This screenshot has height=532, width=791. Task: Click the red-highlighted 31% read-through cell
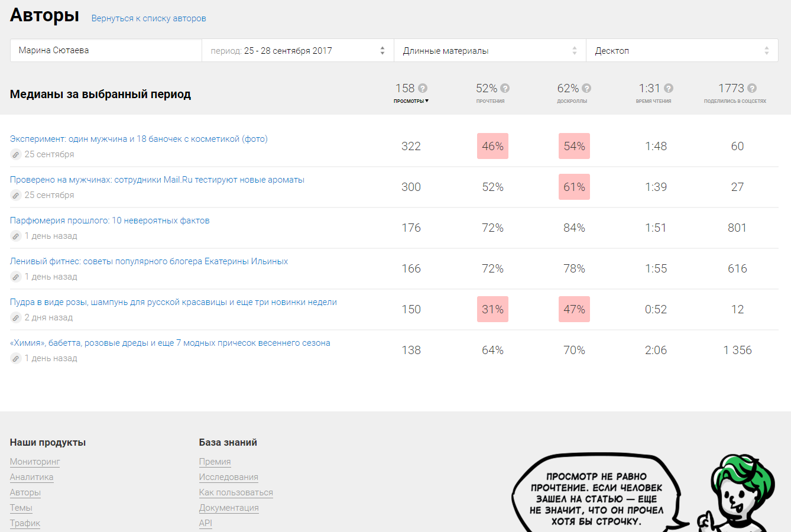point(492,309)
